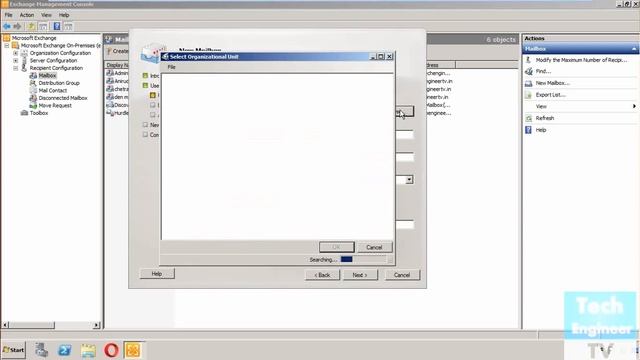Click the Disconnected Mailbox node icon

pyautogui.click(x=33, y=98)
